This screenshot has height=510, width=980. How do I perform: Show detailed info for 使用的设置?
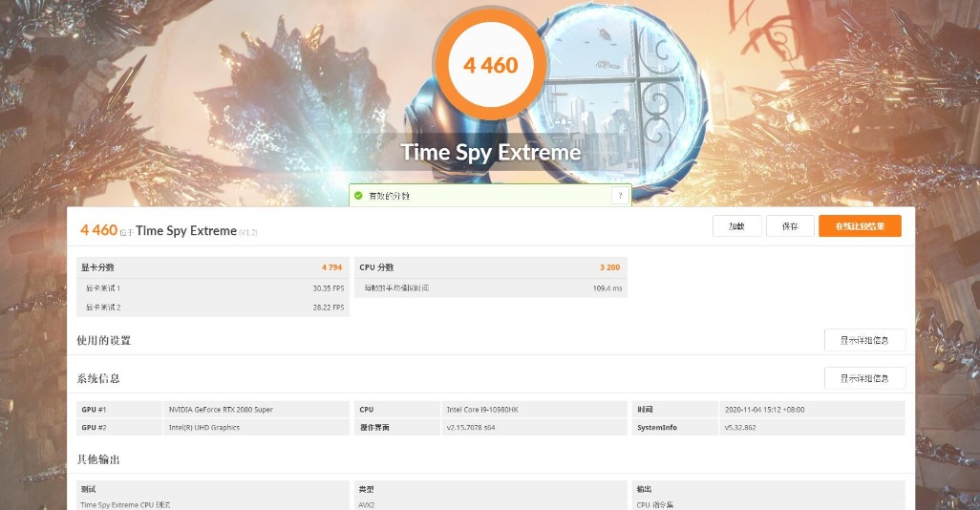tap(864, 340)
